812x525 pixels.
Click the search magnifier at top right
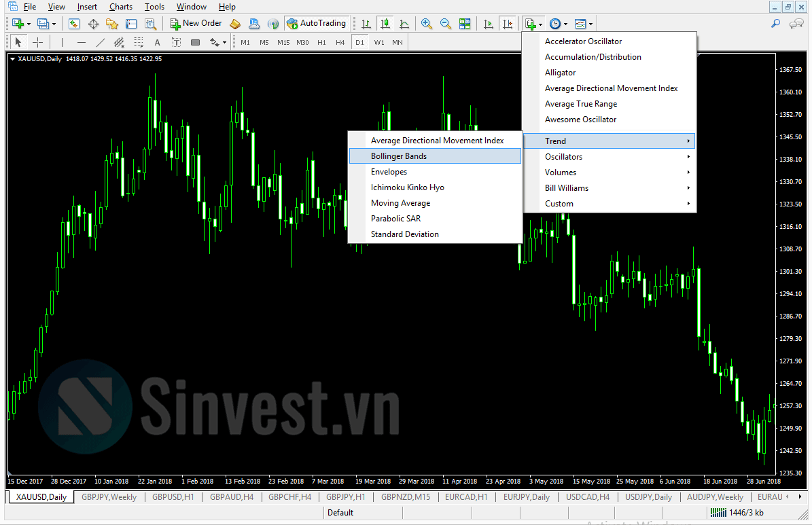(776, 23)
